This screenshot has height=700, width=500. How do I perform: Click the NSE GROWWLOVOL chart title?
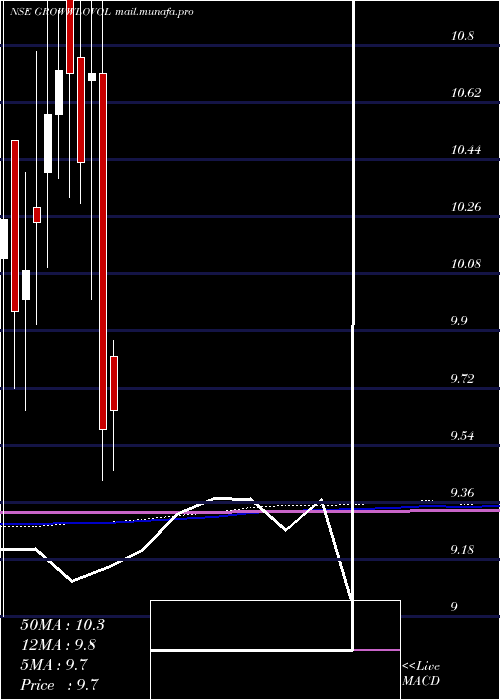click(x=102, y=12)
